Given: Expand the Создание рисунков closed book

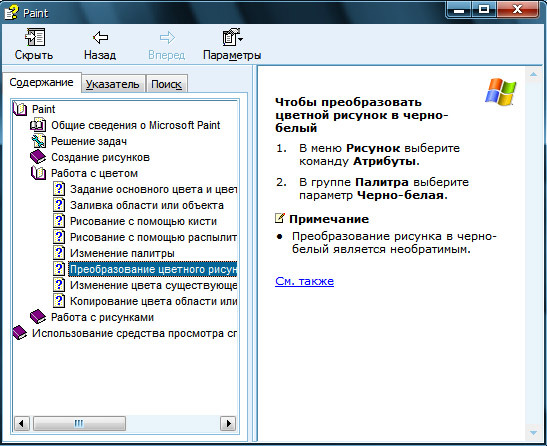Looking at the screenshot, I should (x=38, y=157).
